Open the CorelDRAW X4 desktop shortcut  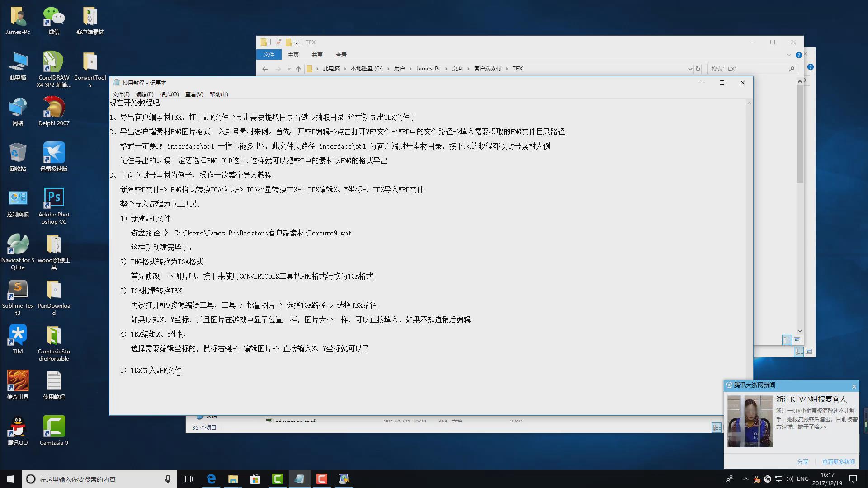[54, 63]
